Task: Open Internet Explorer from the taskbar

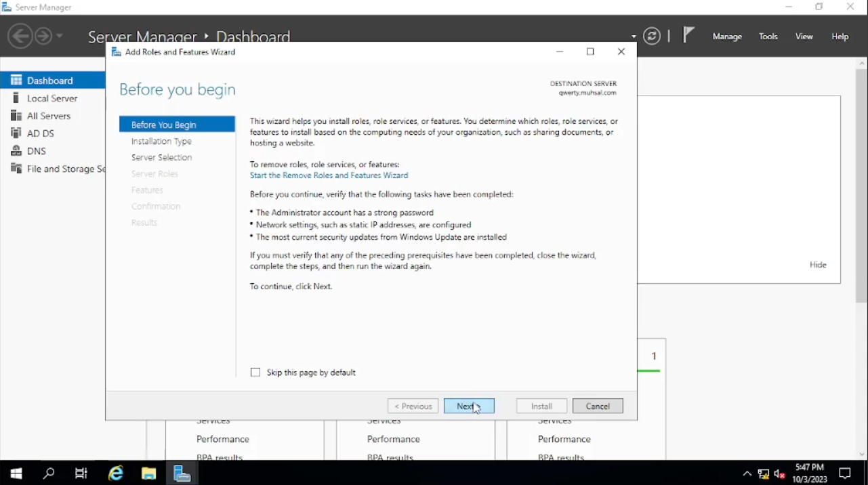Action: tap(117, 473)
